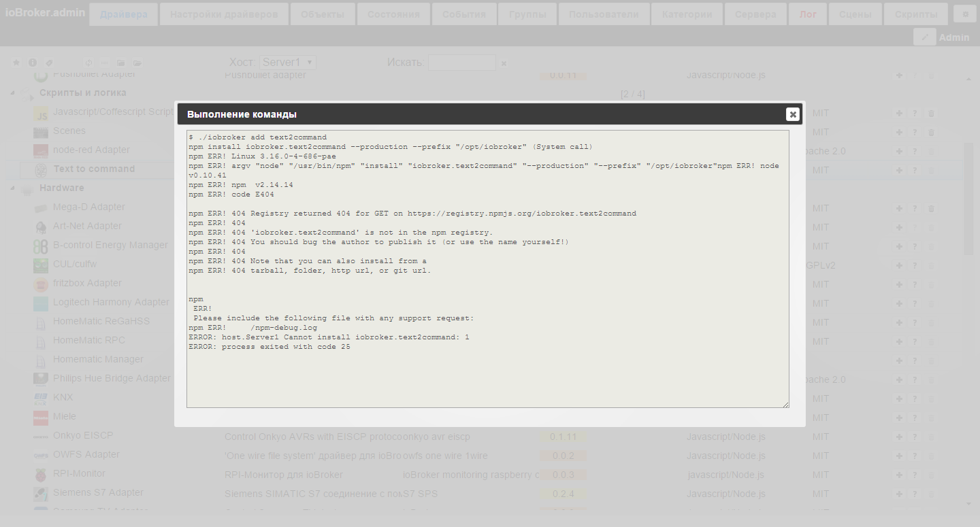Open the Объекты tab
This screenshot has width=980, height=527.
pyautogui.click(x=323, y=14)
